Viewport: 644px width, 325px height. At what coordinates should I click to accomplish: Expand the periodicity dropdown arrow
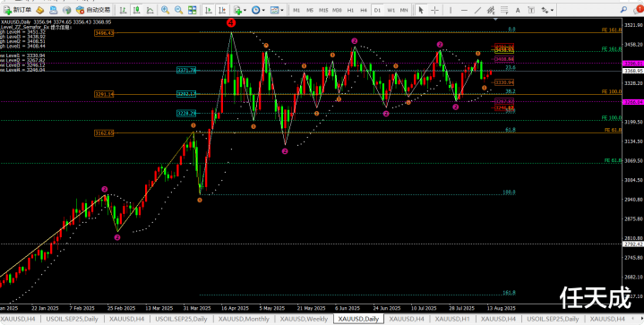click(x=263, y=10)
